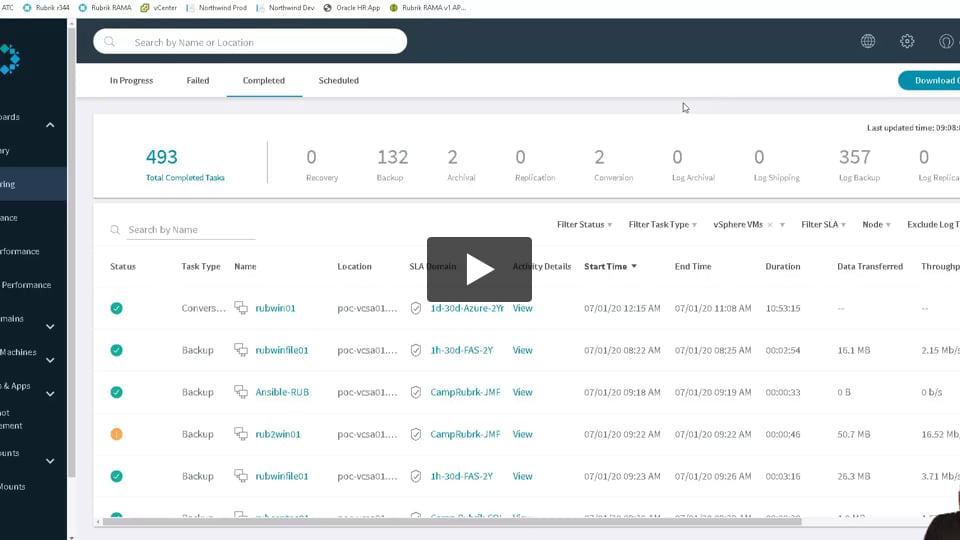Collapse the Dashboards sidebar section chevron

(x=50, y=125)
